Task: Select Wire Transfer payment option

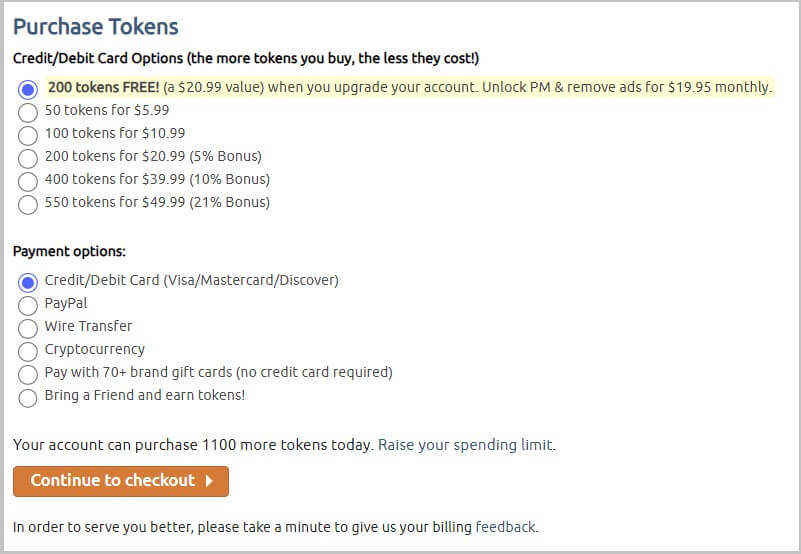Action: [28, 328]
